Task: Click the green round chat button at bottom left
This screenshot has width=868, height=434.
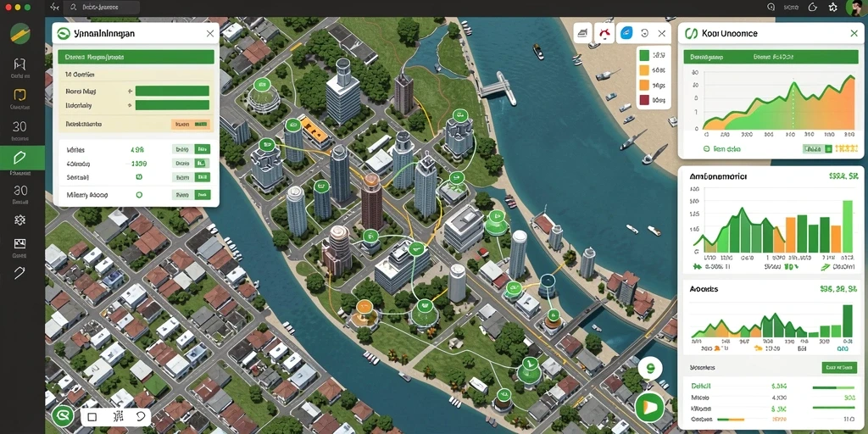Action: (x=63, y=415)
